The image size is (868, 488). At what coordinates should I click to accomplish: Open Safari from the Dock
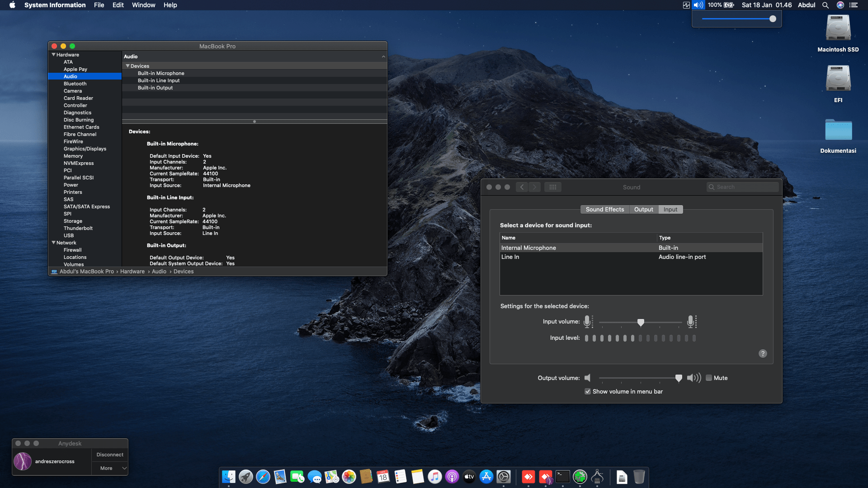pyautogui.click(x=263, y=477)
